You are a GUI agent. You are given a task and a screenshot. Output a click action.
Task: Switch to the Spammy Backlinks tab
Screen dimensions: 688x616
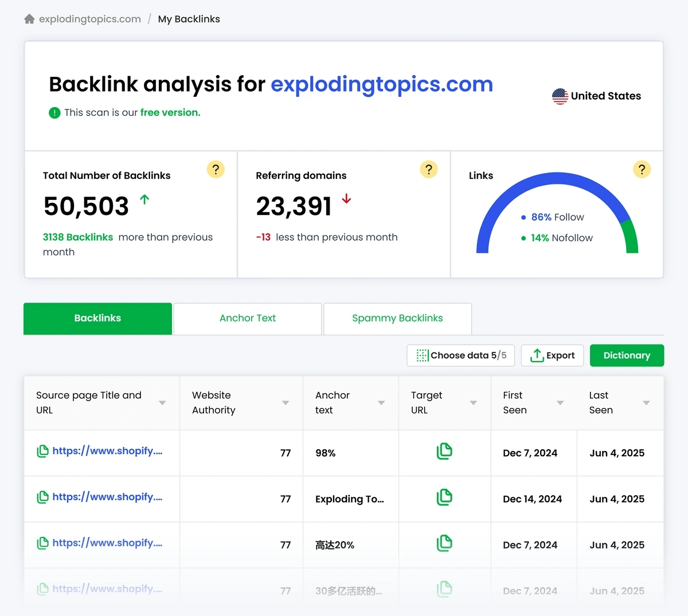tap(398, 319)
